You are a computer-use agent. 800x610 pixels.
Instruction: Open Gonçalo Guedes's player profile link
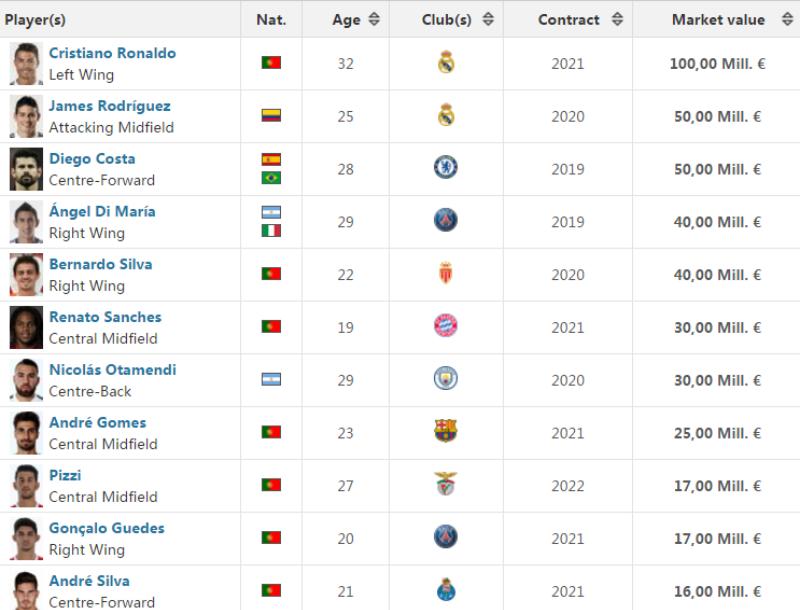tap(107, 528)
